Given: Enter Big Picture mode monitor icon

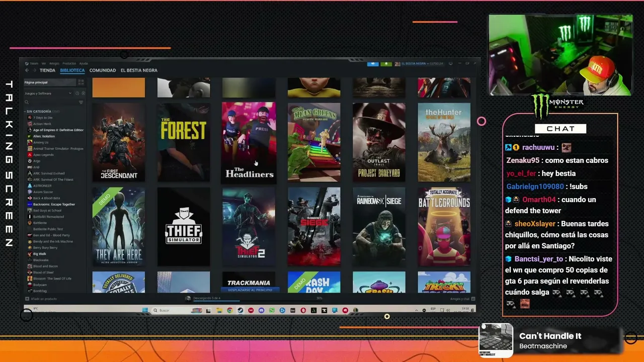Looking at the screenshot, I should (x=450, y=64).
